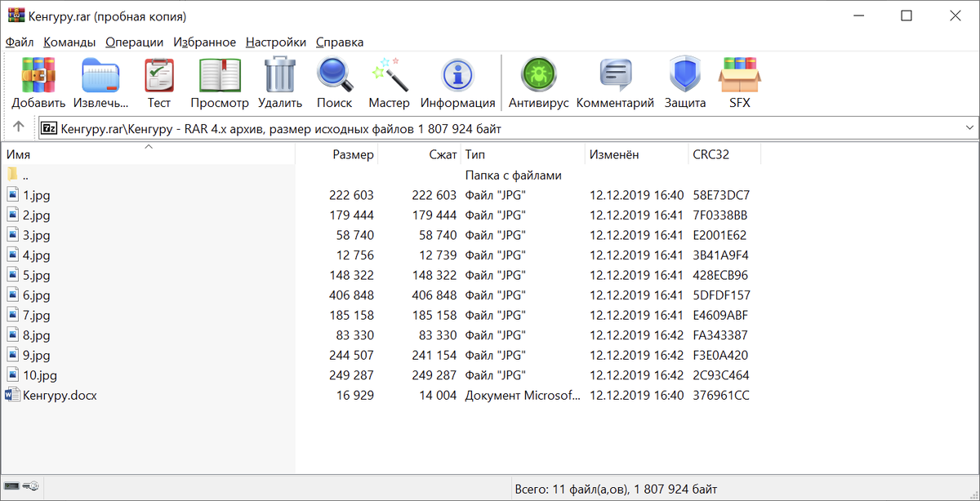Create SFX archive icon
This screenshot has height=501, width=980.
tap(739, 75)
